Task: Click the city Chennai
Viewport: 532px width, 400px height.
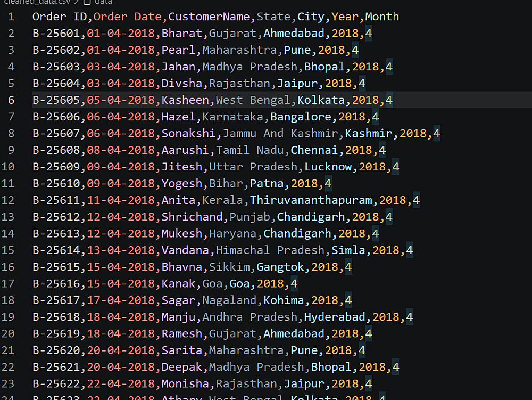Action: [x=314, y=150]
